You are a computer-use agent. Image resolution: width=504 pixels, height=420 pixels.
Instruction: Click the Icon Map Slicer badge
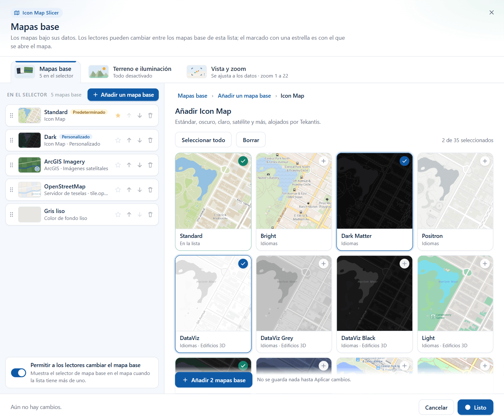37,13
